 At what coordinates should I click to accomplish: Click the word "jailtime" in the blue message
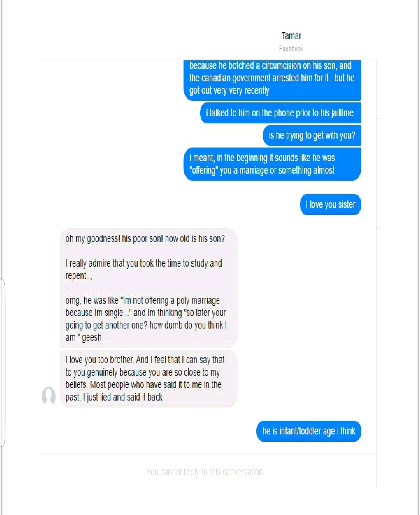coord(342,113)
